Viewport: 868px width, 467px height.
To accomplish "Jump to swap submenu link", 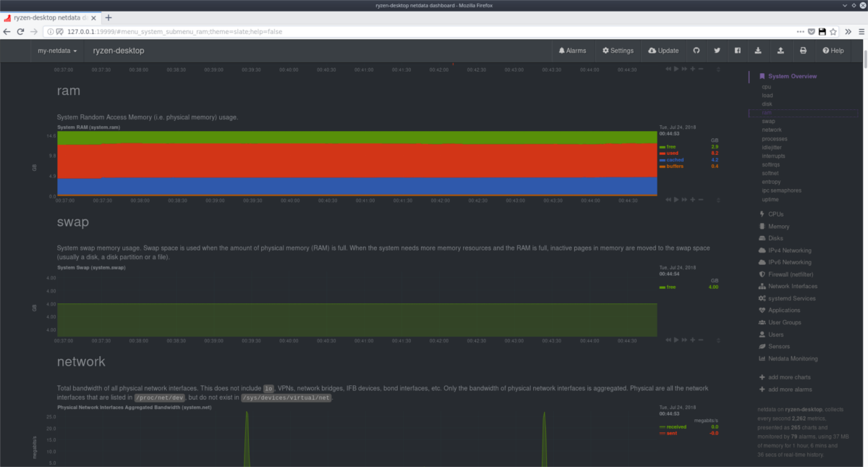I will coord(768,122).
